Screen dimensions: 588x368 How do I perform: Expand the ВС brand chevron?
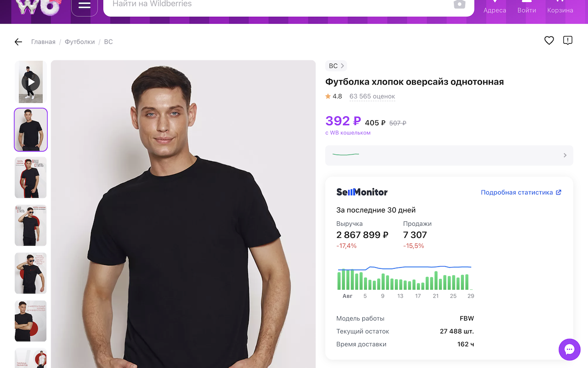point(342,66)
